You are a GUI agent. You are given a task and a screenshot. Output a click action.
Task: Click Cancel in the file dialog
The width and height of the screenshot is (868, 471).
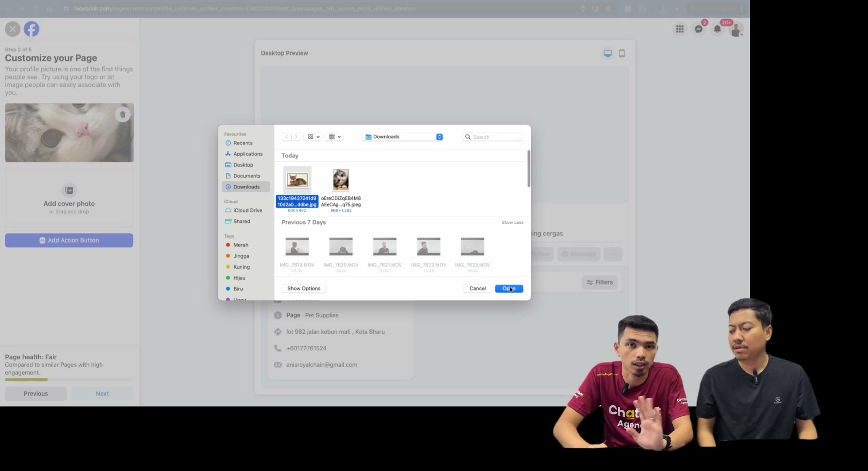(478, 289)
